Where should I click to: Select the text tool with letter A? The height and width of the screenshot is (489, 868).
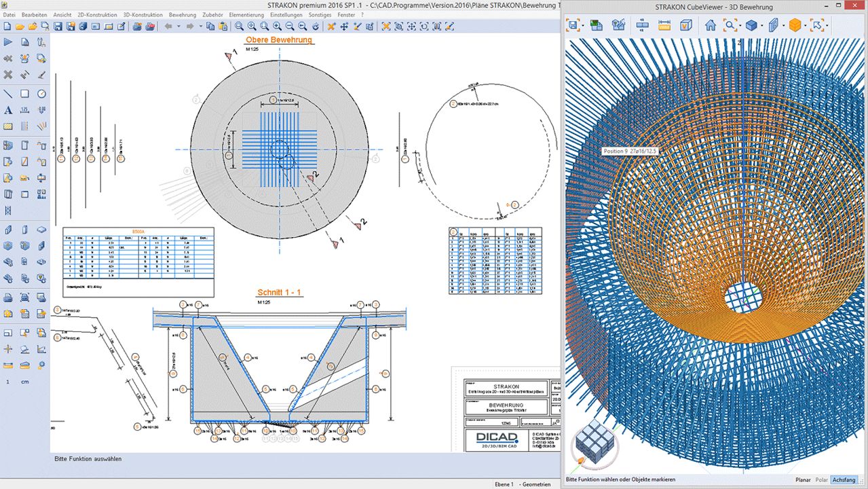click(8, 110)
